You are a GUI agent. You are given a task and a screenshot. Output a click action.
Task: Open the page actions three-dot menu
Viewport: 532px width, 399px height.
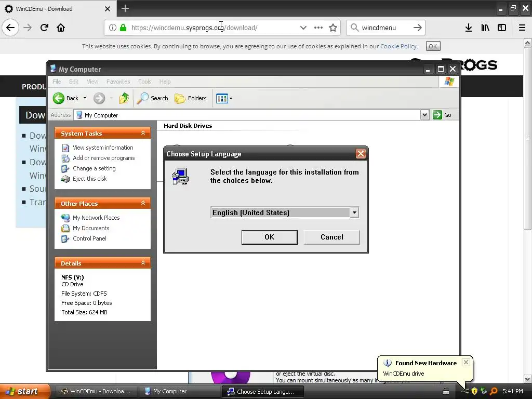click(x=318, y=28)
